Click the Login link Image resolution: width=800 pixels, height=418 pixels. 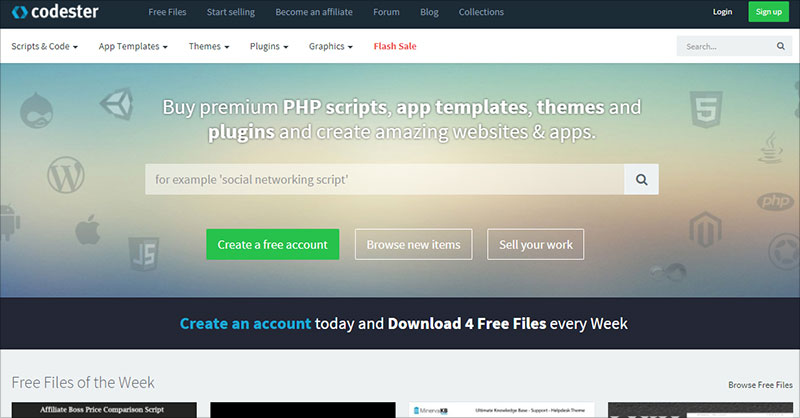[x=722, y=12]
